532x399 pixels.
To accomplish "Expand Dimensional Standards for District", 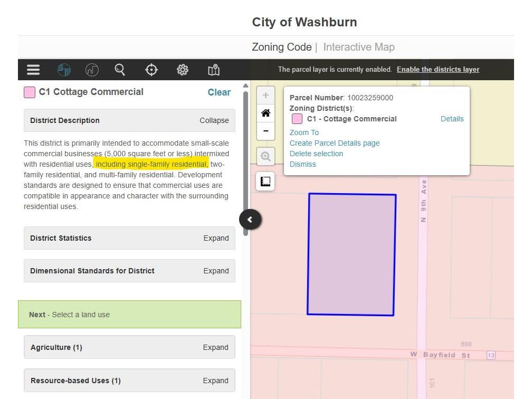I will pos(216,271).
